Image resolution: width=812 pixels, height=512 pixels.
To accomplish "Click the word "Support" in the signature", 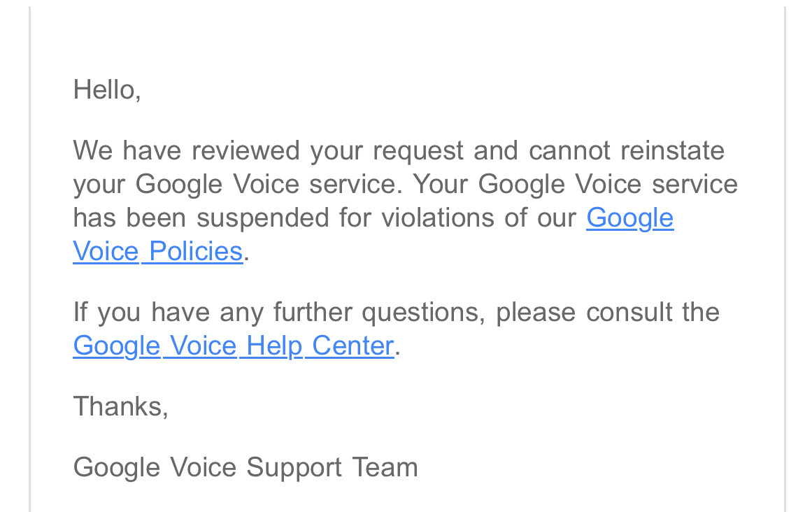I will tap(294, 469).
